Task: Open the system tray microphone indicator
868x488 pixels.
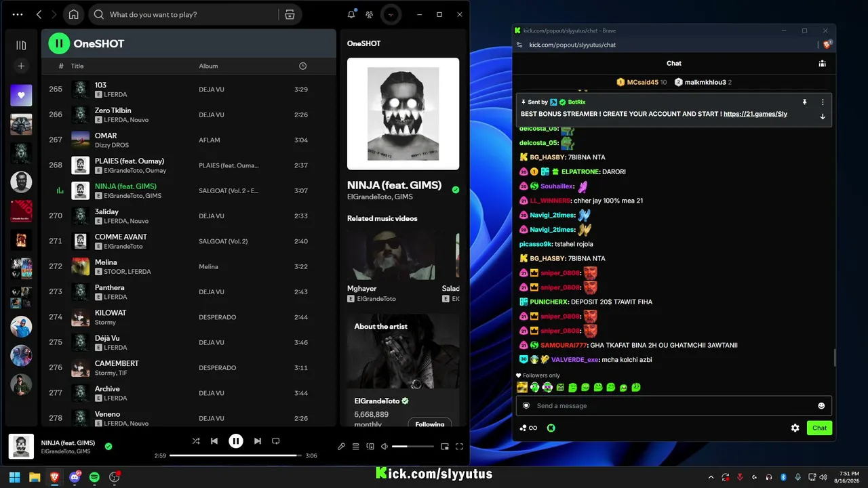Action: [797, 477]
